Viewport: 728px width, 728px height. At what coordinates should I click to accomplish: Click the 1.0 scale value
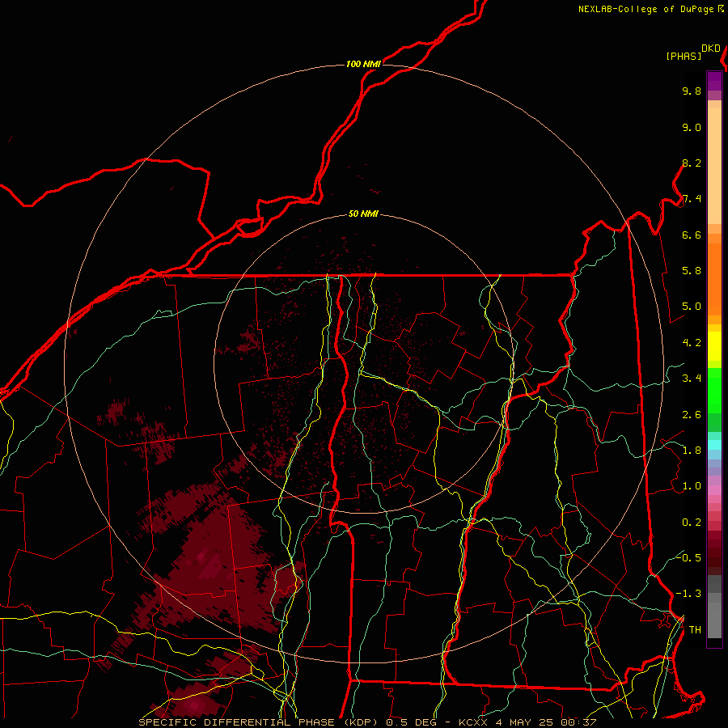click(x=692, y=487)
